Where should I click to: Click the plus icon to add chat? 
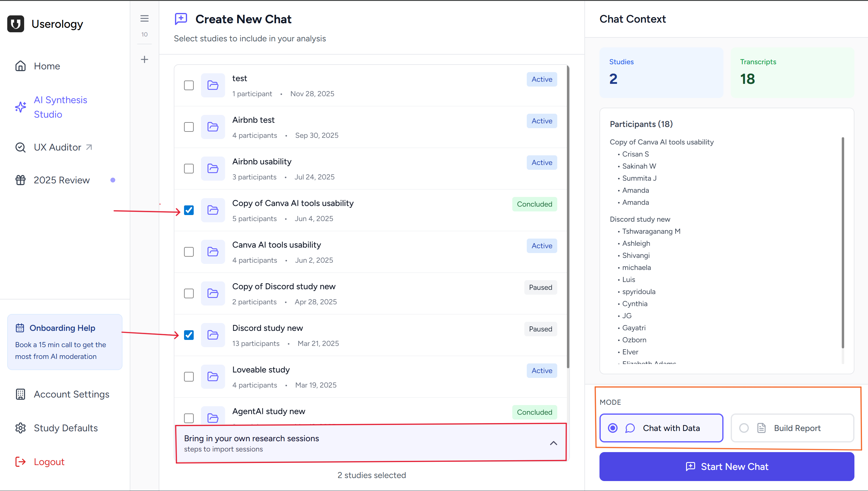click(145, 59)
